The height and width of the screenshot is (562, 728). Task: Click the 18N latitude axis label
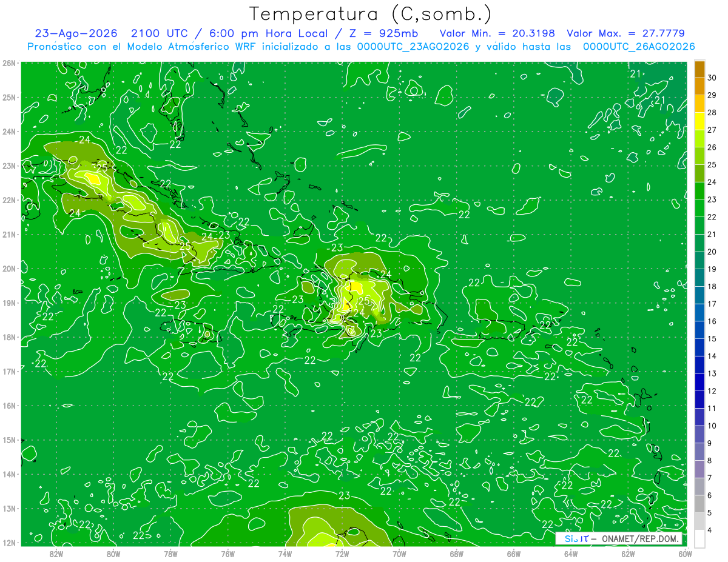tap(8, 337)
